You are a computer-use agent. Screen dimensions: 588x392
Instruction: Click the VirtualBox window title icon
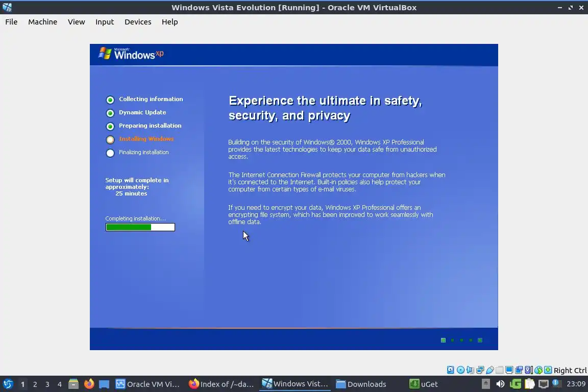tap(7, 7)
